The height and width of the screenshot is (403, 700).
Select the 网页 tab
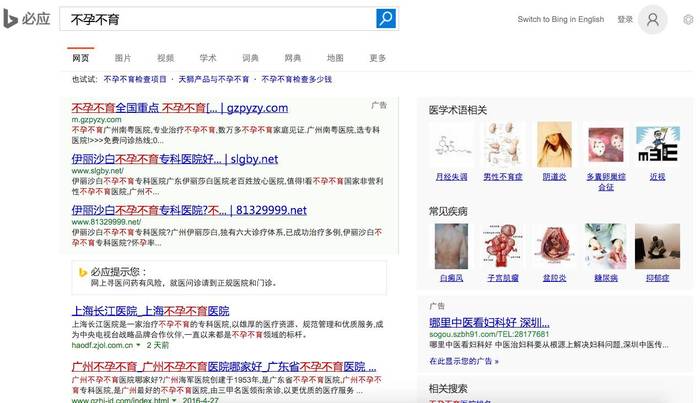(81, 58)
